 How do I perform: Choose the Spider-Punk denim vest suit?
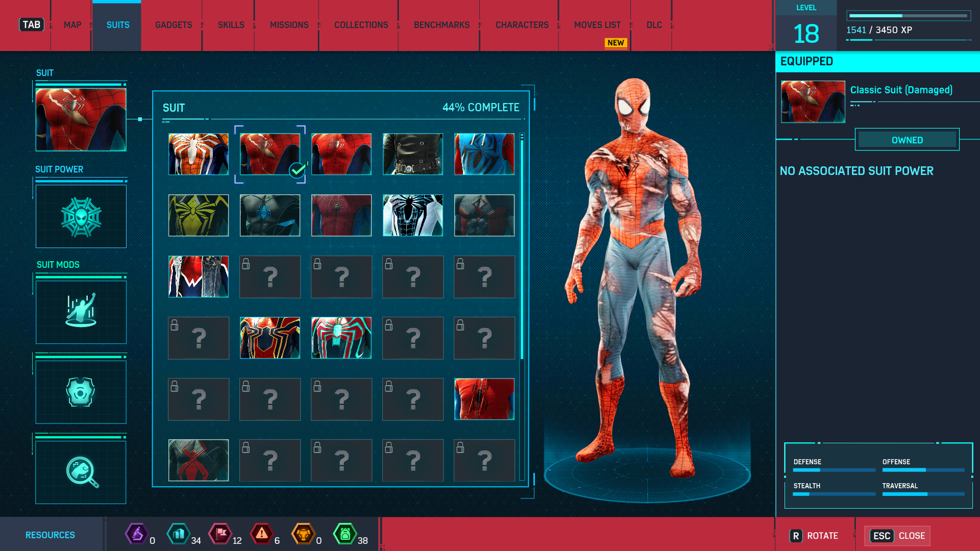point(199,277)
